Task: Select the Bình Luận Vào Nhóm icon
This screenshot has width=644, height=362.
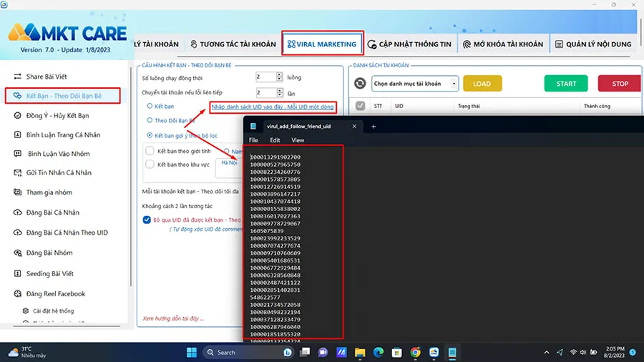Action: pyautogui.click(x=18, y=154)
